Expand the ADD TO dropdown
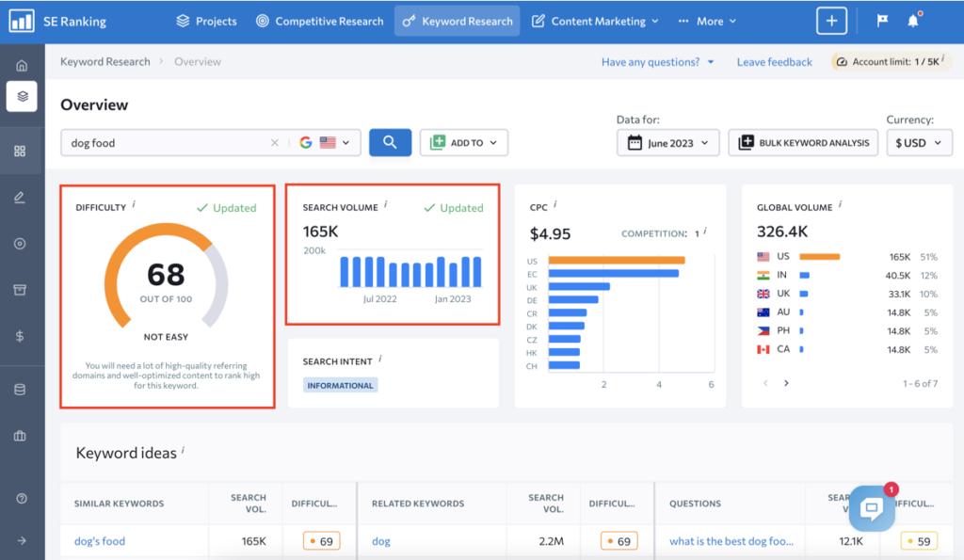964x560 pixels. 463,143
